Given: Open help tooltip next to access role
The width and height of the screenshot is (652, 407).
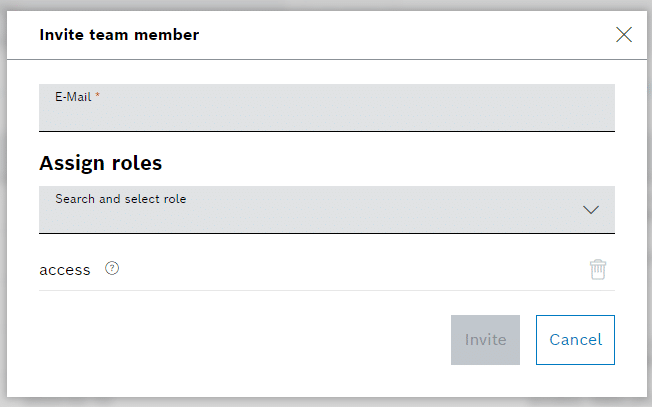Looking at the screenshot, I should point(112,268).
